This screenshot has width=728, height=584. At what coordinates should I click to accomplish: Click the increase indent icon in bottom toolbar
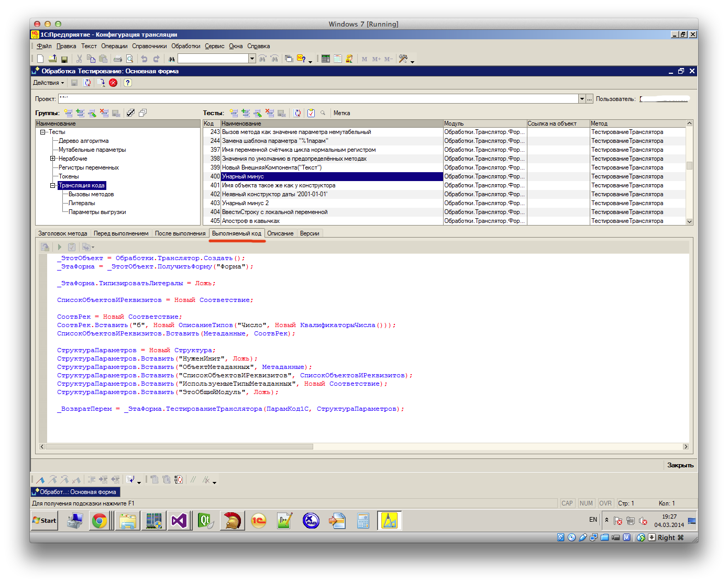103,479
